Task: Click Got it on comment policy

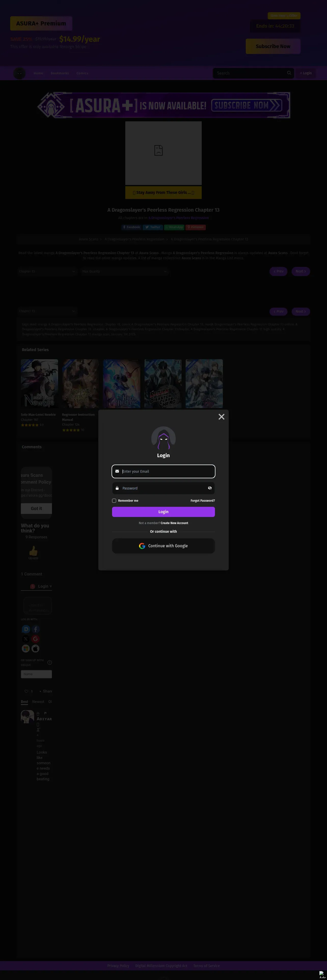Action: tap(36, 509)
